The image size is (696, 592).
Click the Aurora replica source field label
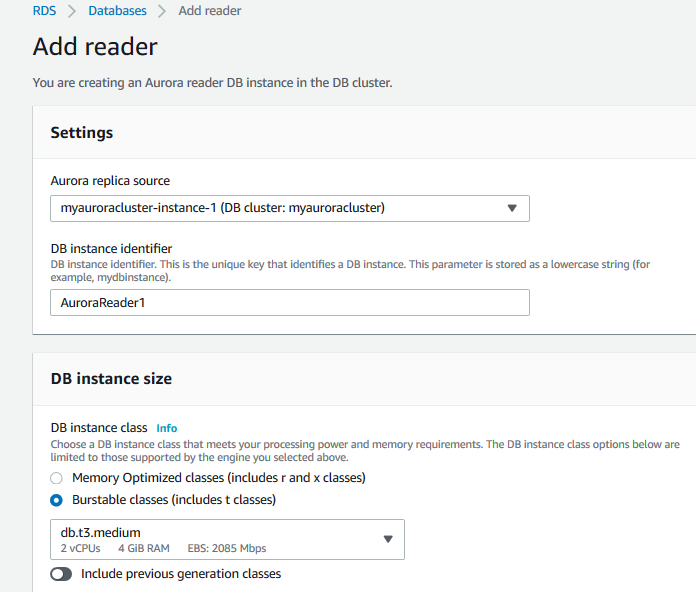[x=110, y=181]
